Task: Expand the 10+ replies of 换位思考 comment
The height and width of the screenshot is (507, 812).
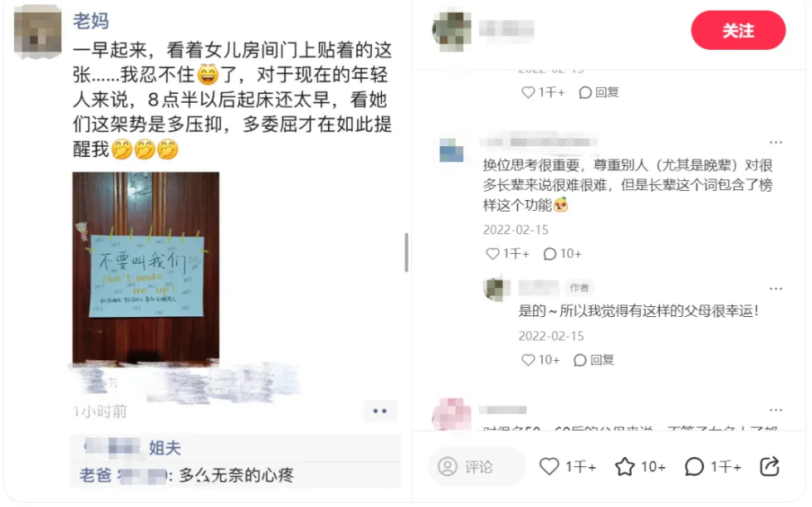Action: [x=562, y=254]
